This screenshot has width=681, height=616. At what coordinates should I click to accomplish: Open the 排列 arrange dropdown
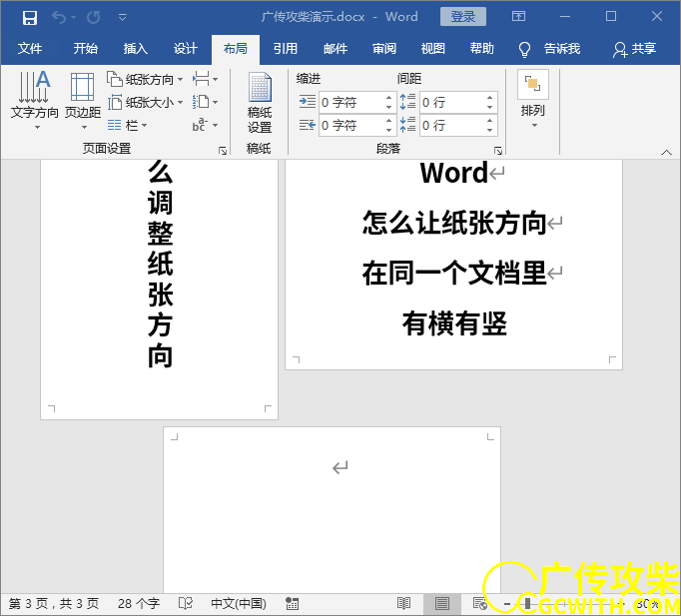tap(533, 100)
